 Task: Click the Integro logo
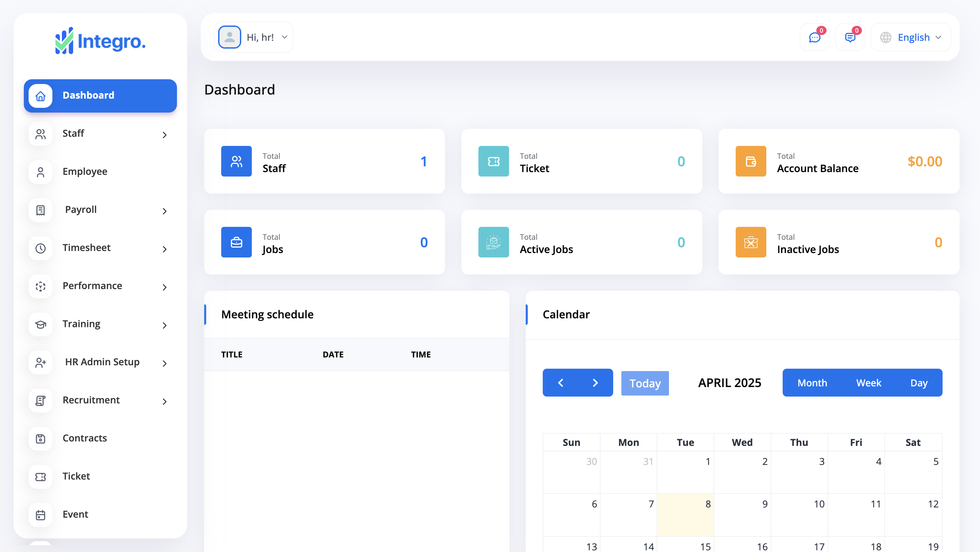click(x=100, y=41)
